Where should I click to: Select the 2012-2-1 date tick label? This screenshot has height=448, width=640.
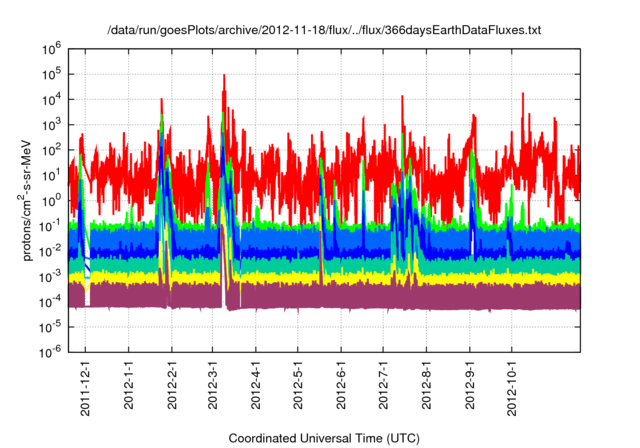172,384
